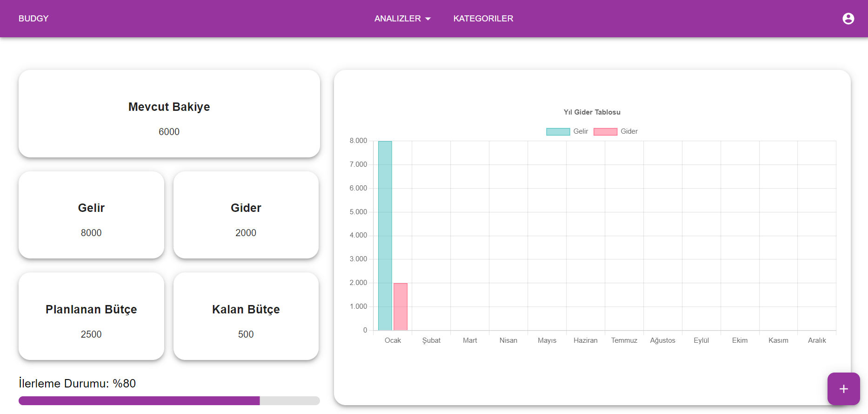Select the Kalan Bütçe card
This screenshot has width=868, height=414.
point(246,316)
